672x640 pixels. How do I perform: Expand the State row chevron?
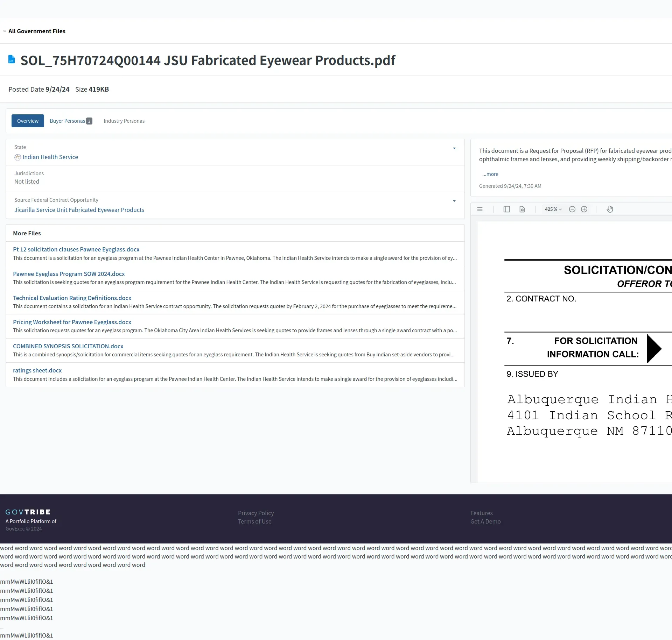[x=454, y=148]
